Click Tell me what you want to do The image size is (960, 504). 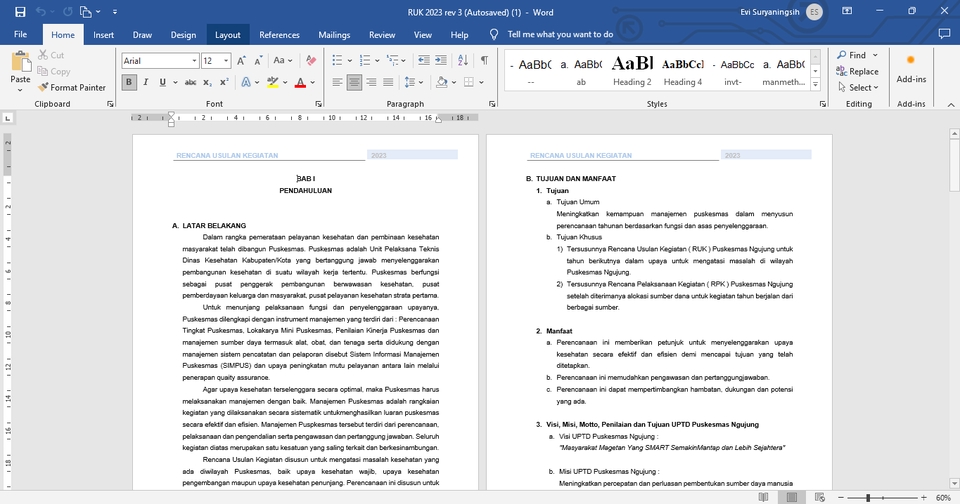560,34
